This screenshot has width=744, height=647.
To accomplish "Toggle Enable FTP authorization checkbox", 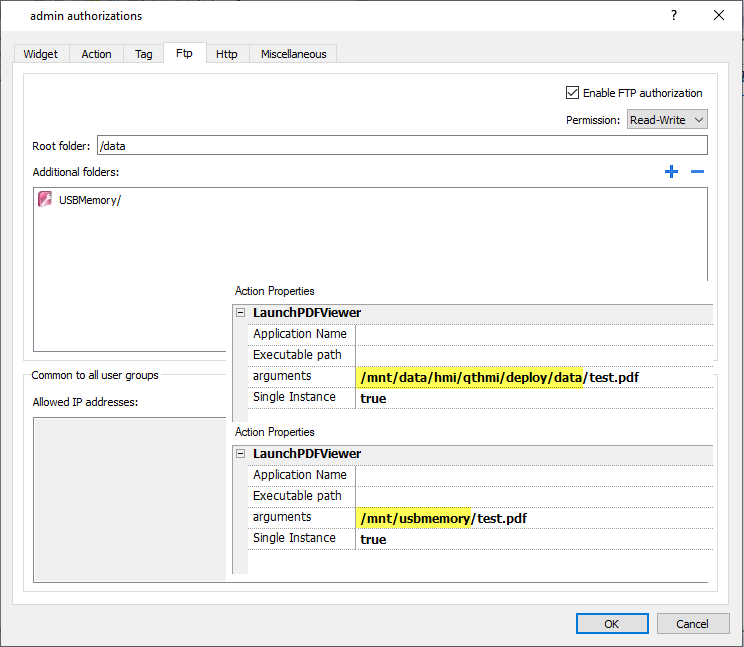I will pos(573,93).
